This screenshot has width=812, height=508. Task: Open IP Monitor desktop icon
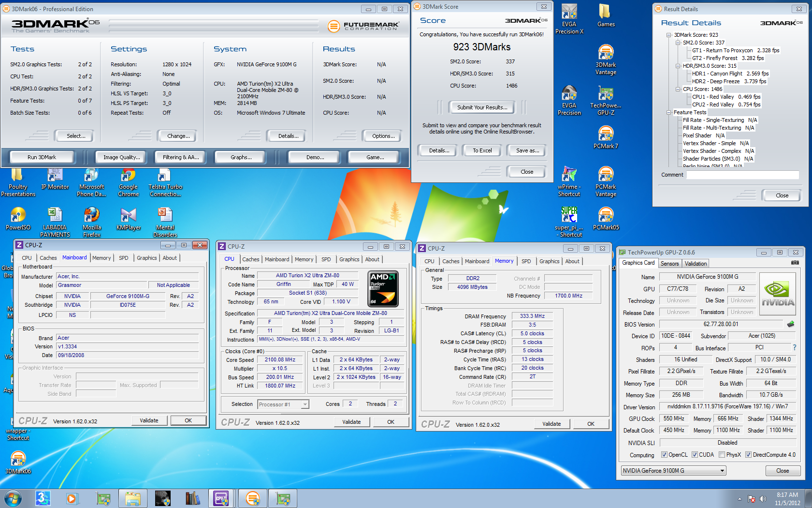pos(55,179)
